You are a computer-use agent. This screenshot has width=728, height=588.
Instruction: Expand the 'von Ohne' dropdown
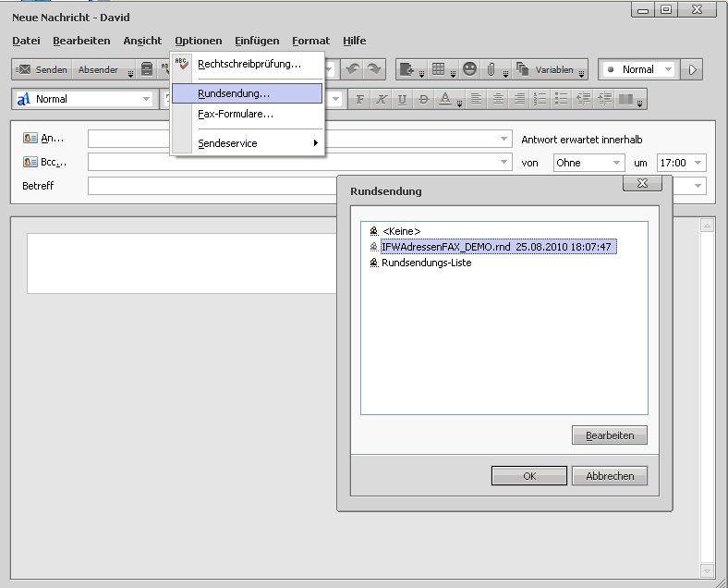coord(588,163)
